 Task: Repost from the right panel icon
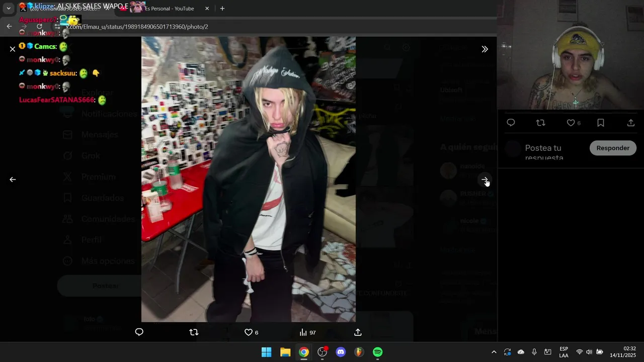click(541, 123)
